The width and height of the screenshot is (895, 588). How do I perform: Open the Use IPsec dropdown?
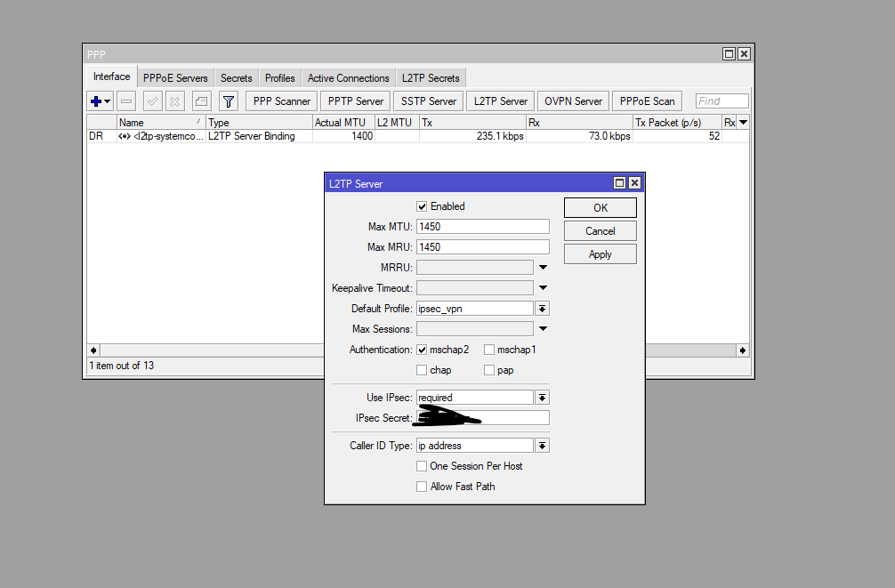pos(542,398)
